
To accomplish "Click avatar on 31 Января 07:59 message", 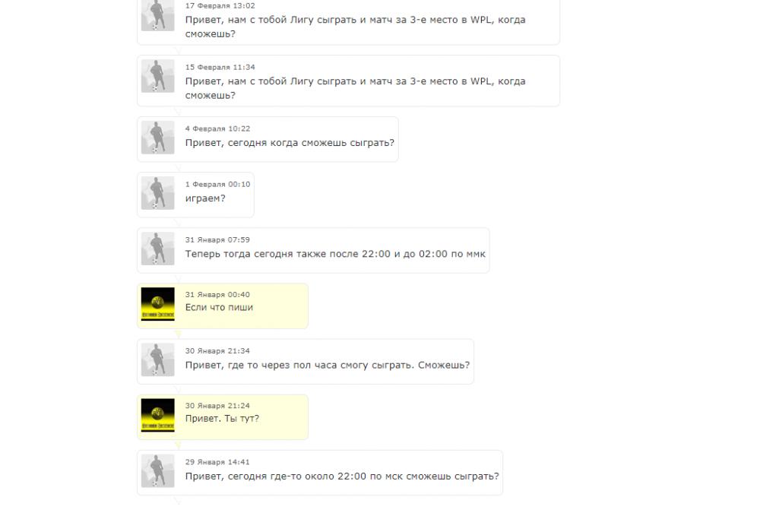I will pyautogui.click(x=157, y=249).
